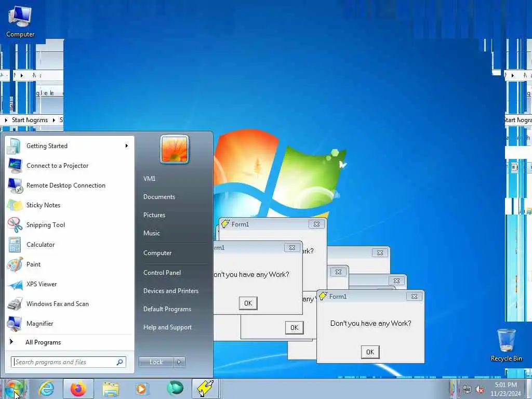
Task: Launch Firefox from the taskbar
Action: click(78, 389)
